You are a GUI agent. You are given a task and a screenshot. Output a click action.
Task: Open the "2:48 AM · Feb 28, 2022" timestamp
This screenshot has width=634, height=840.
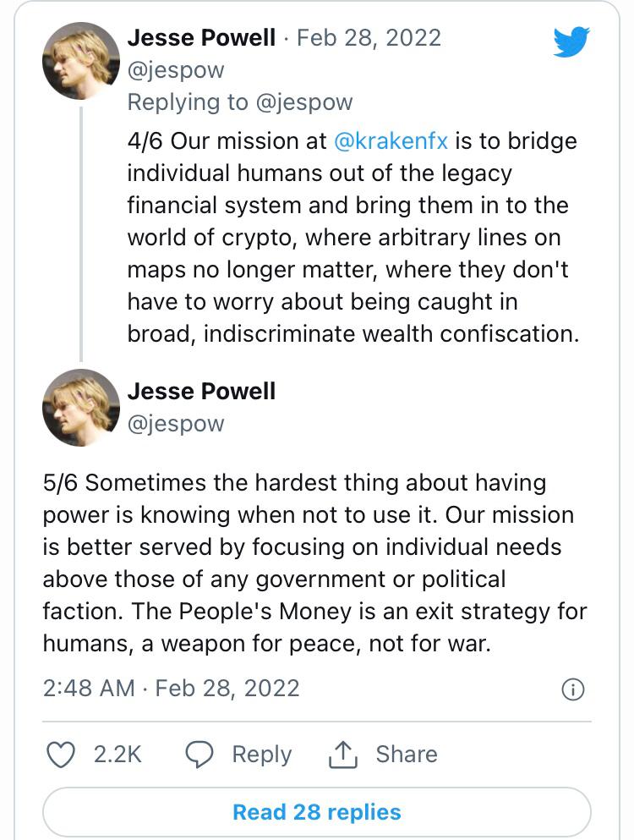click(171, 688)
